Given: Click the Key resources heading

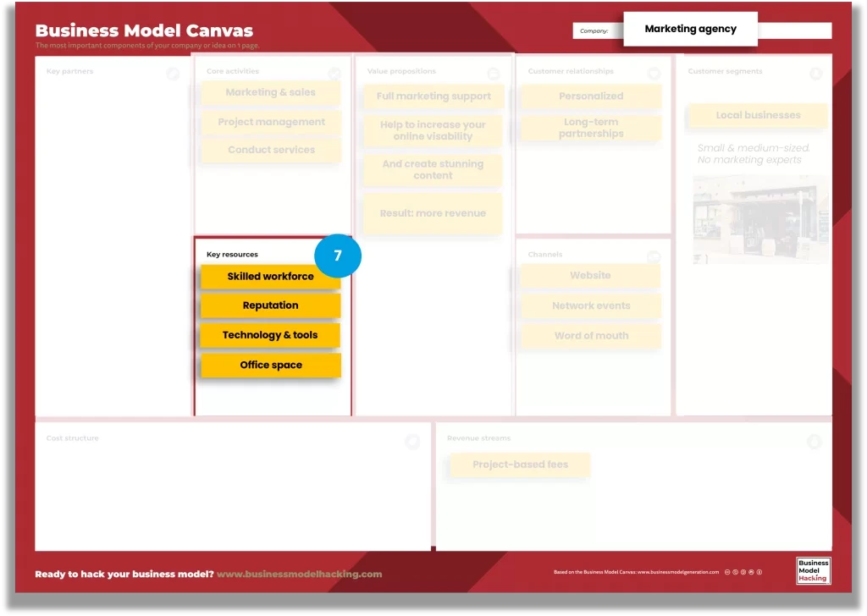Looking at the screenshot, I should pos(232,254).
